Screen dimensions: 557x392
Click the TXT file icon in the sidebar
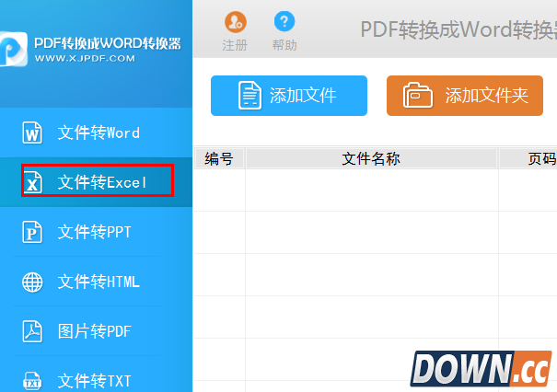coord(32,381)
